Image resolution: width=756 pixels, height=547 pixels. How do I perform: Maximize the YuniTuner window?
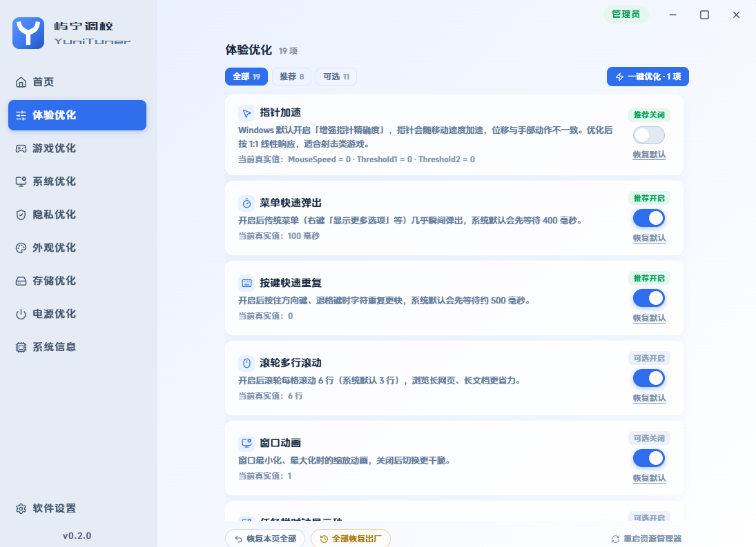pyautogui.click(x=704, y=15)
